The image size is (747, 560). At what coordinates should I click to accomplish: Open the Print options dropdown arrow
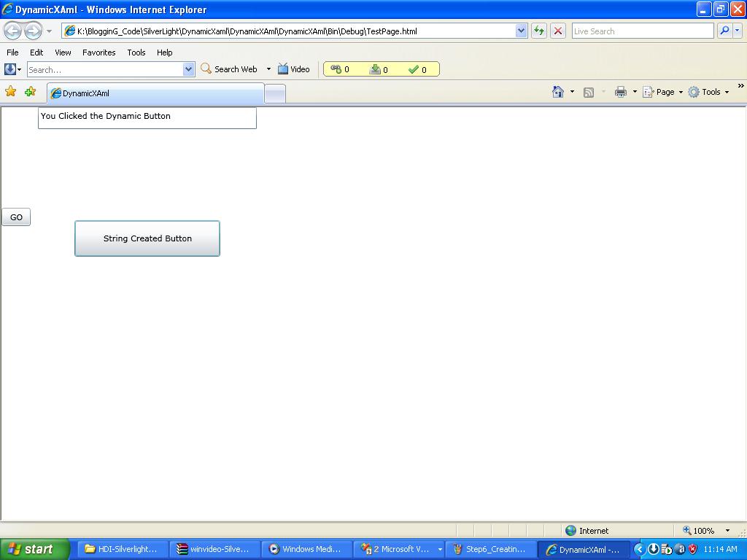(635, 92)
